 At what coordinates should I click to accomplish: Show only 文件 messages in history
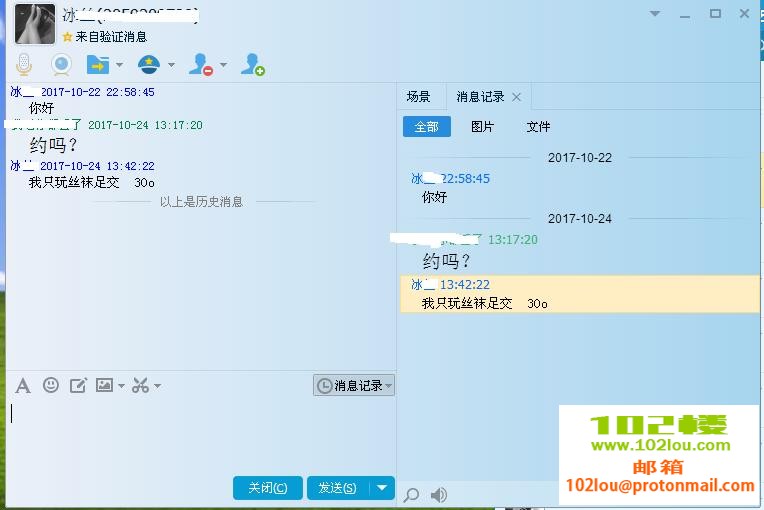pos(538,127)
